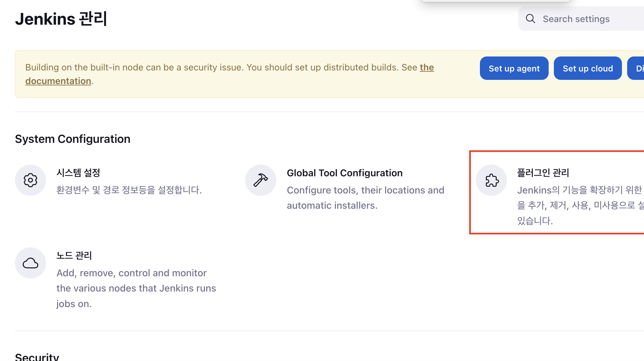Focus the Search settings input field
The height and width of the screenshot is (361, 644).
pos(590,19)
